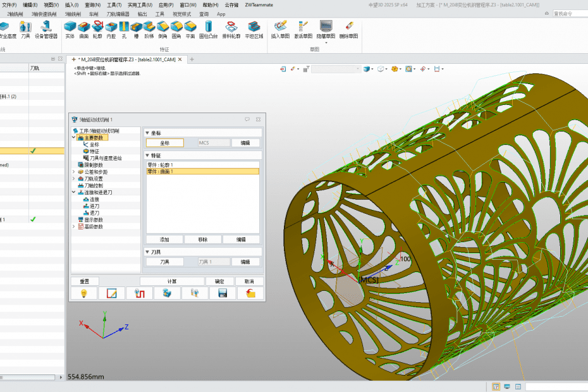Click the light bulb icon in dialog

click(83, 293)
